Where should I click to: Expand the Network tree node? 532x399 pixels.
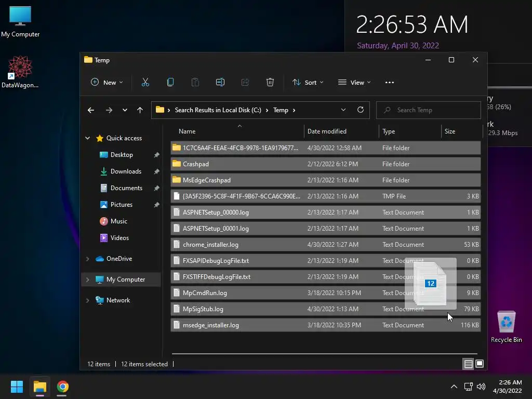[x=87, y=300]
